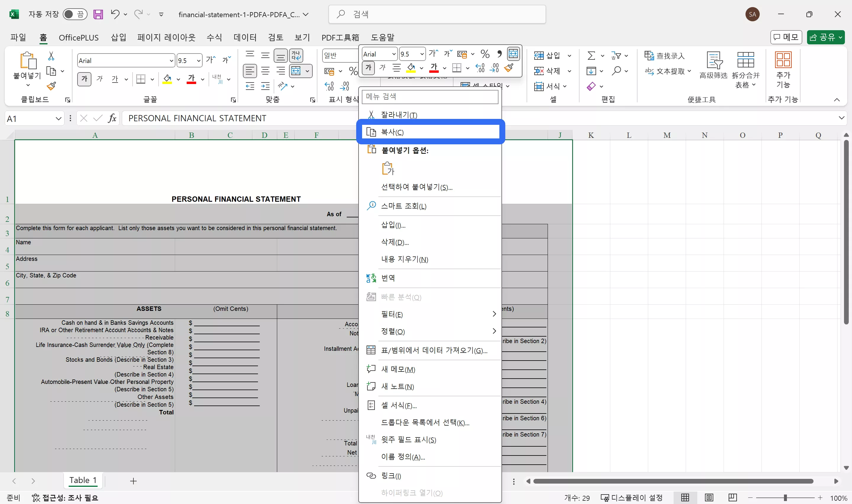
Task: Click insert function fx icon
Action: 112,118
